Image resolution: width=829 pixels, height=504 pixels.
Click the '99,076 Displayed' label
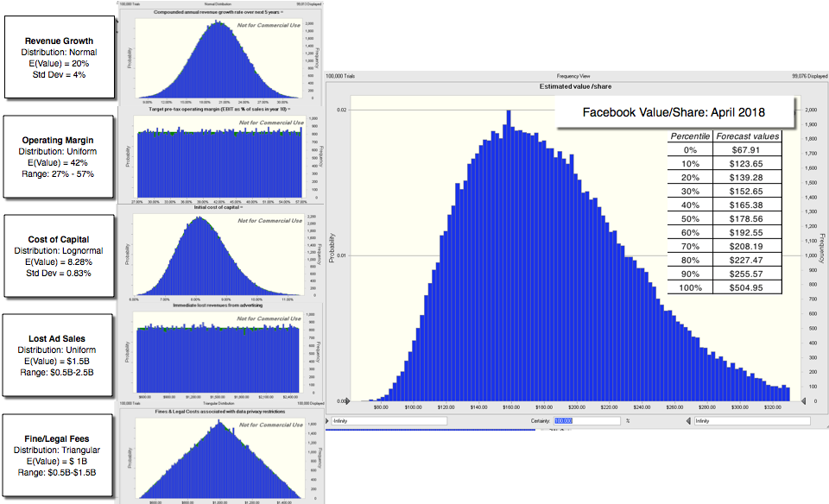tap(809, 76)
